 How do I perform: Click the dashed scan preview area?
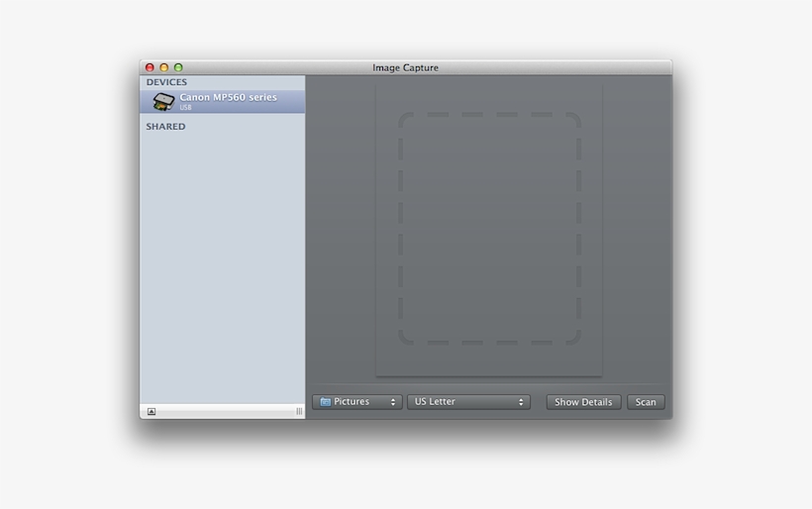489,229
